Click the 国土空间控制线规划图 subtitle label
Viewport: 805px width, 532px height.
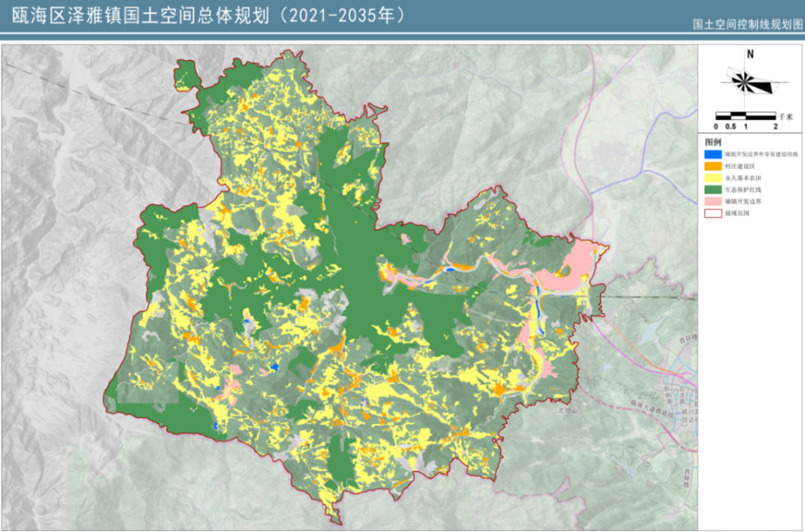747,24
